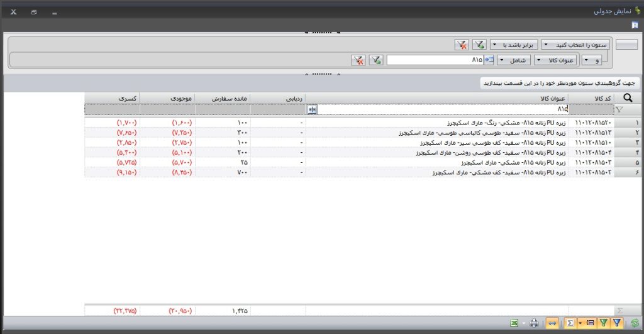Click the printer icon
This screenshot has width=644, height=334.
pyautogui.click(x=534, y=323)
